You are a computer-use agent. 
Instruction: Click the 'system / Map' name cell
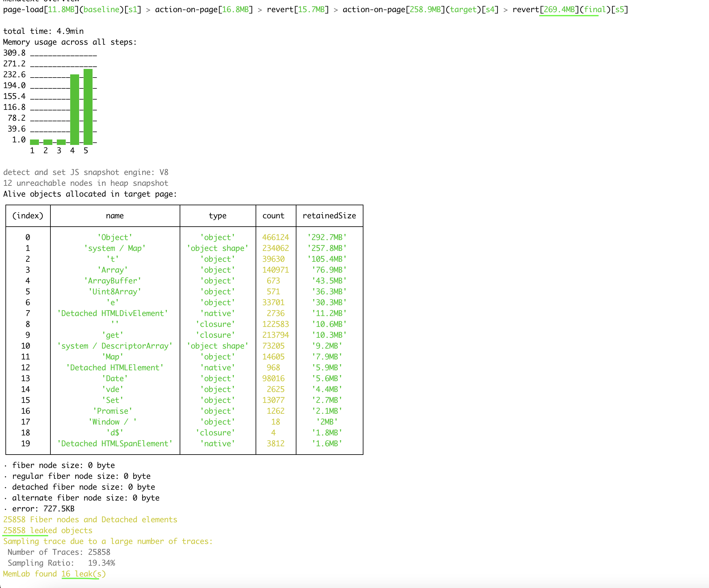pos(115,248)
